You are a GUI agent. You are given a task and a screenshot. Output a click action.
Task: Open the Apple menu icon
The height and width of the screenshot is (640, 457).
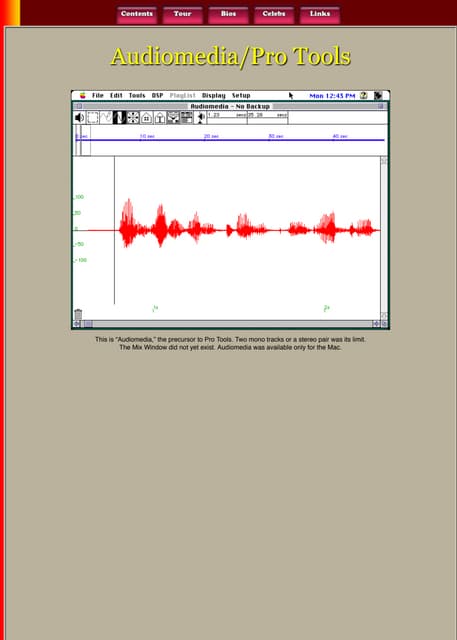click(x=83, y=96)
